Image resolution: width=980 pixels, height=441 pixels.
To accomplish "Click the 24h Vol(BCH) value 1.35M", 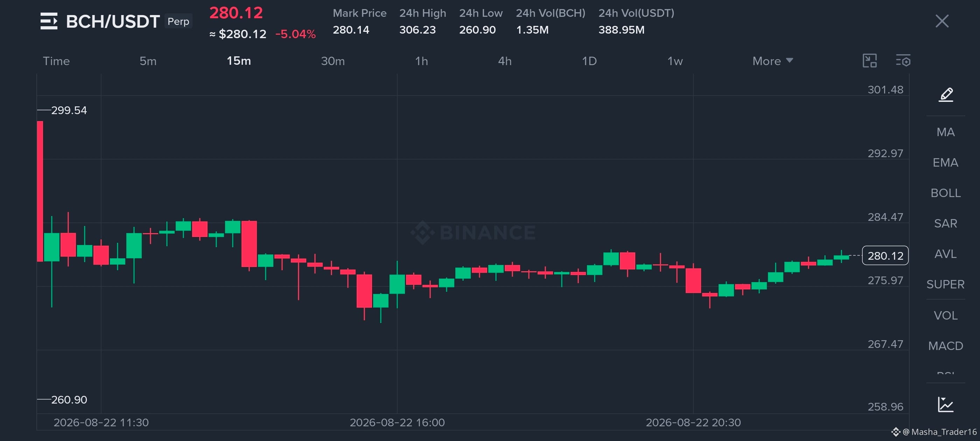I will (532, 30).
